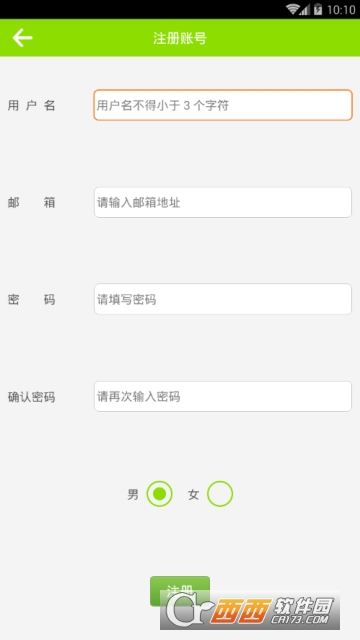The width and height of the screenshot is (360, 640).
Task: Click the 请填写密码 password field
Action: click(x=223, y=299)
